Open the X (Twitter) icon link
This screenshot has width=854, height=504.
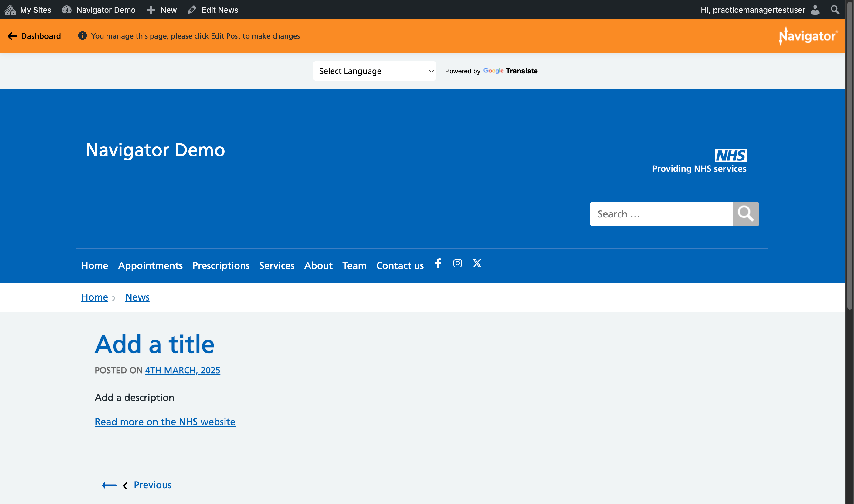click(x=477, y=263)
